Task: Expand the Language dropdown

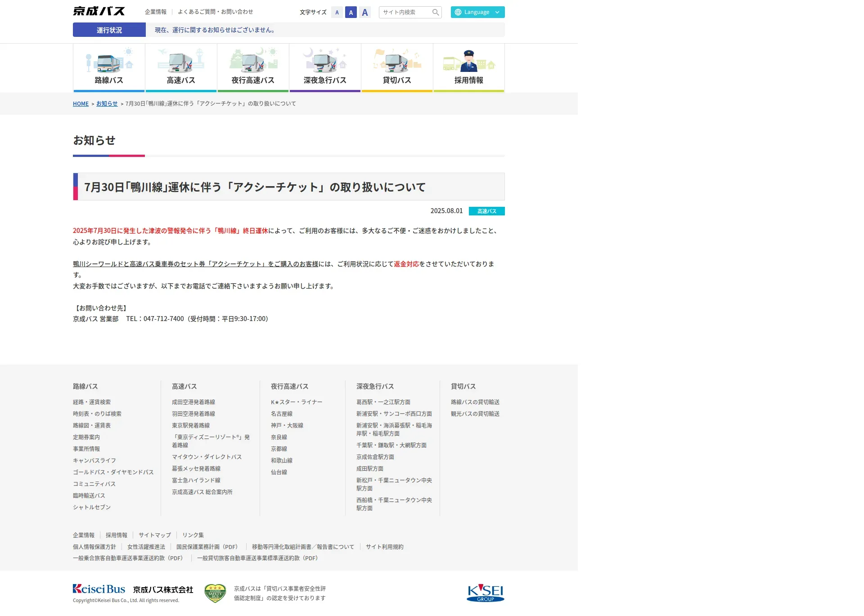Action: tap(477, 12)
